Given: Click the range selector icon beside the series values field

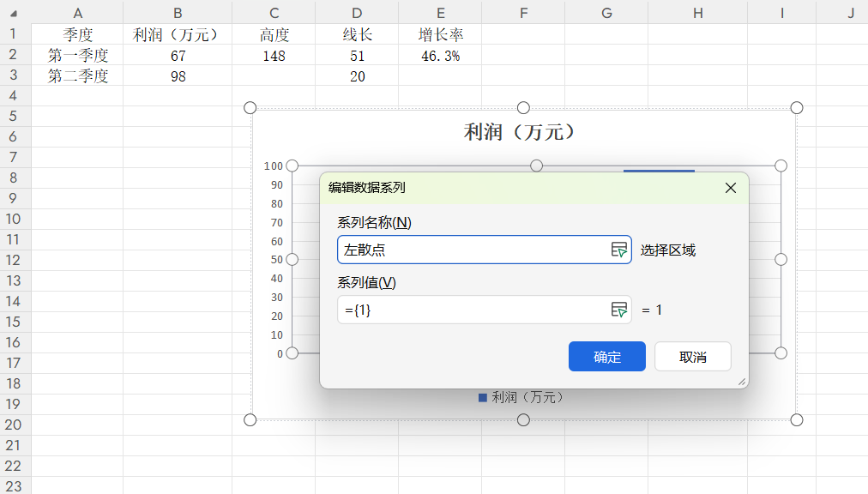Looking at the screenshot, I should coord(620,310).
